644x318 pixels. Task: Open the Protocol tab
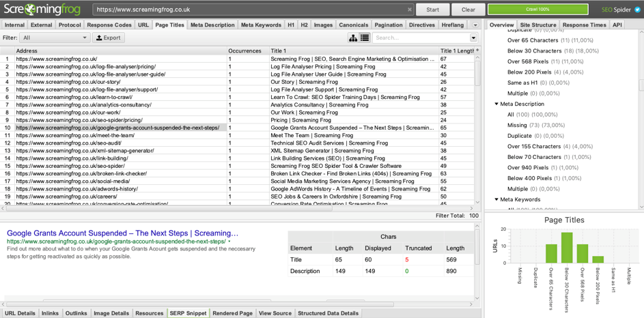pyautogui.click(x=70, y=25)
